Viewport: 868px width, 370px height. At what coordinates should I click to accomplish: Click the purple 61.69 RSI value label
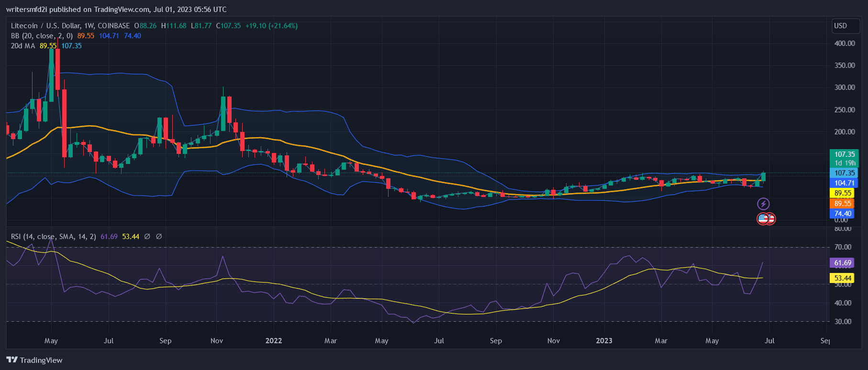tap(842, 263)
